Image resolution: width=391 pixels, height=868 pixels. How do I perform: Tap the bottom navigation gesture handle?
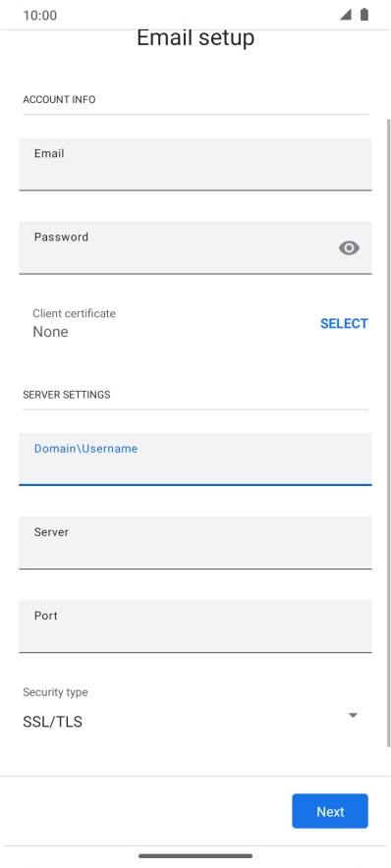[195, 856]
